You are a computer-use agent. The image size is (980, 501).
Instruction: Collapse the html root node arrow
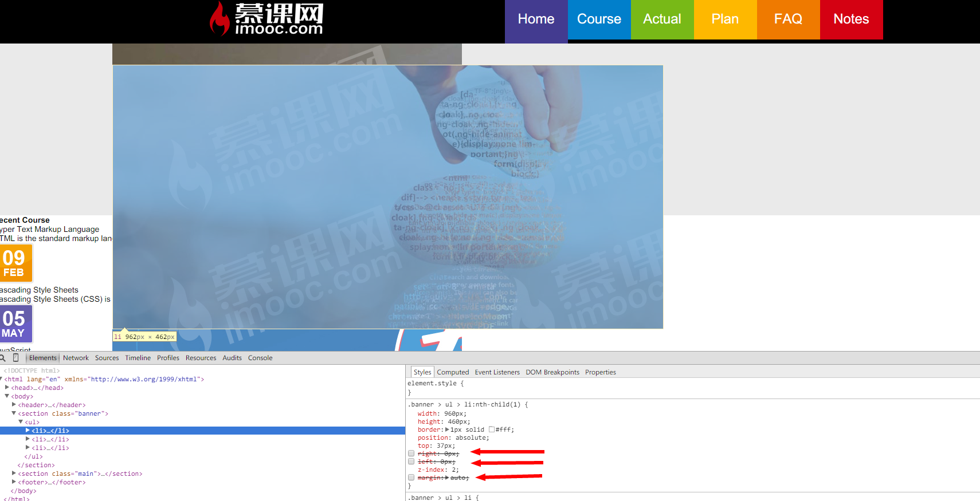coord(2,379)
